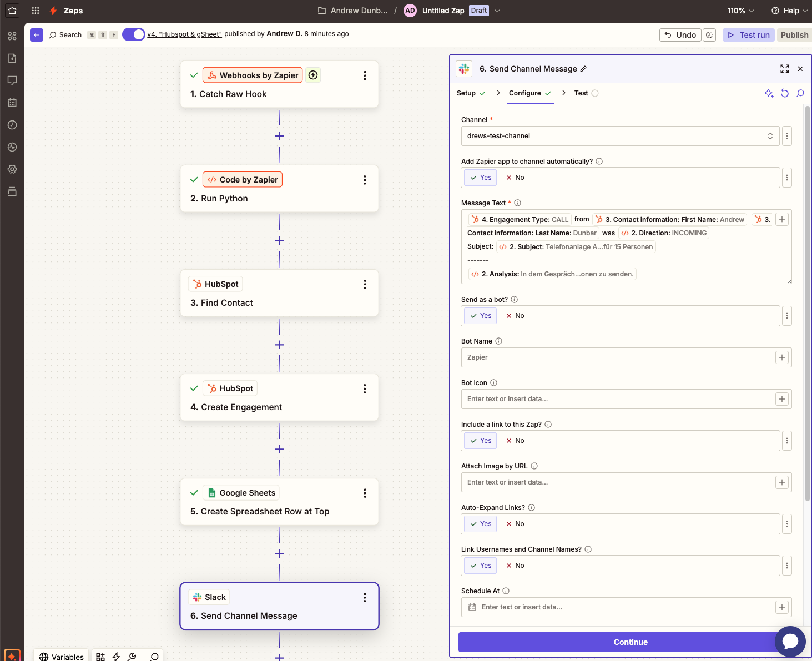Select No for Include a link to this Zap

pyautogui.click(x=515, y=441)
